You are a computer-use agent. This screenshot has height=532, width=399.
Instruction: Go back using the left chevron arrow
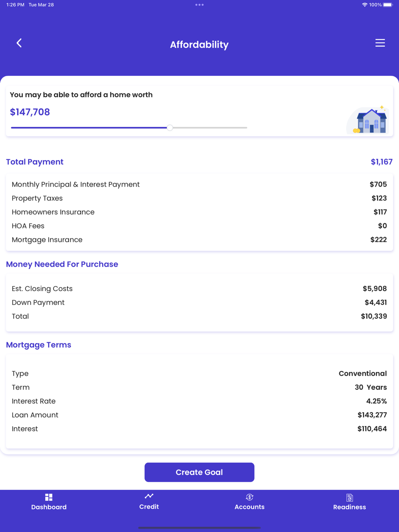click(x=19, y=43)
